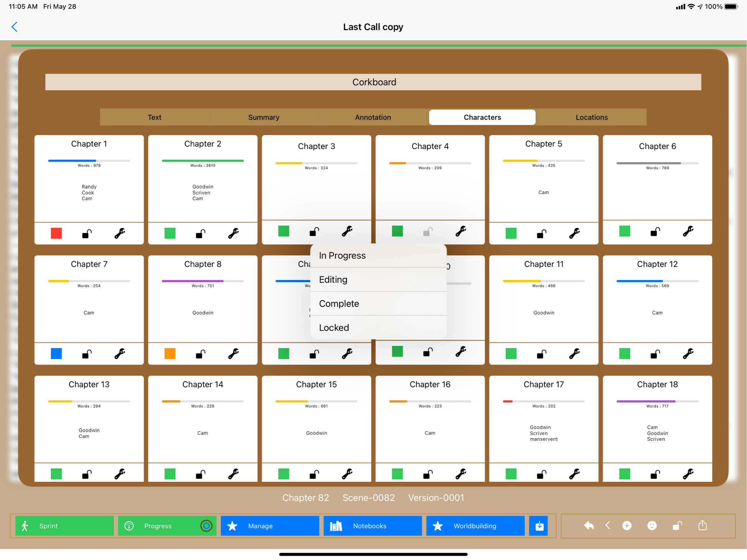This screenshot has width=747, height=560.
Task: Open the Chapter 8 orange status square
Action: tap(170, 354)
